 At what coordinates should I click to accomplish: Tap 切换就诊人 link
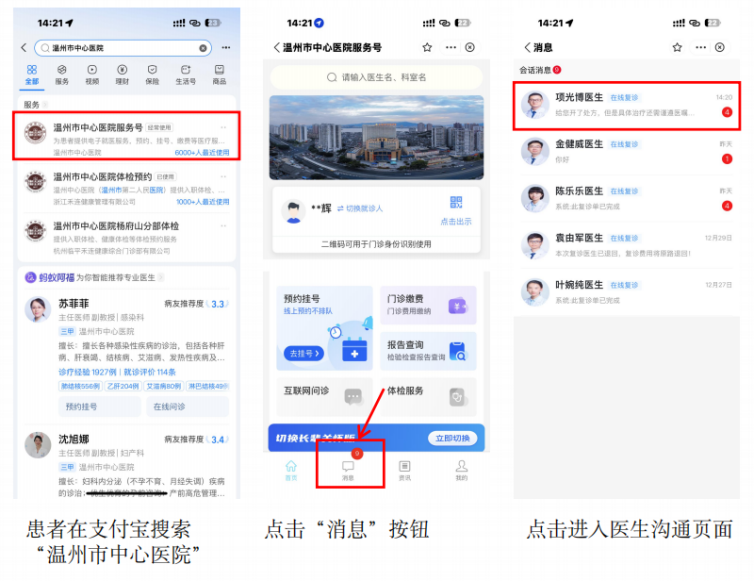click(360, 208)
